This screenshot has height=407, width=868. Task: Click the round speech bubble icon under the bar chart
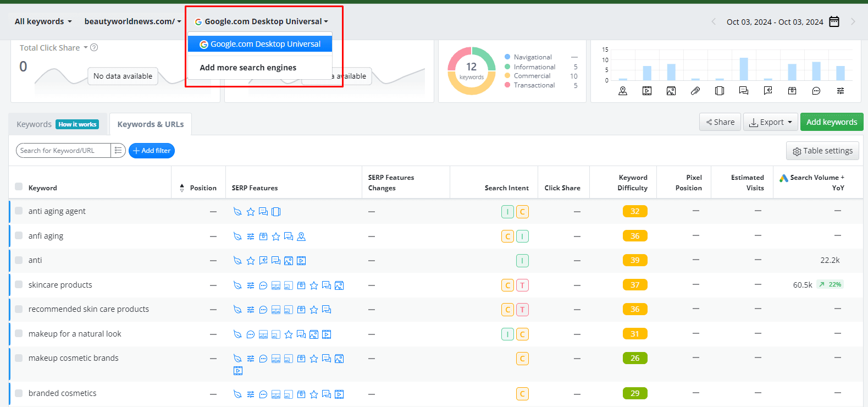[x=816, y=91]
